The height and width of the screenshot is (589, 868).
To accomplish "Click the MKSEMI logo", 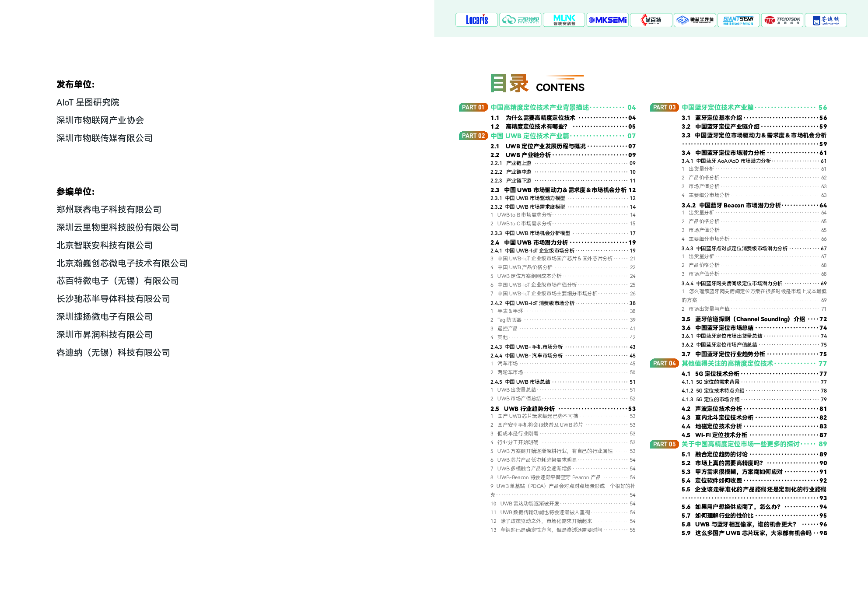I will click(608, 20).
